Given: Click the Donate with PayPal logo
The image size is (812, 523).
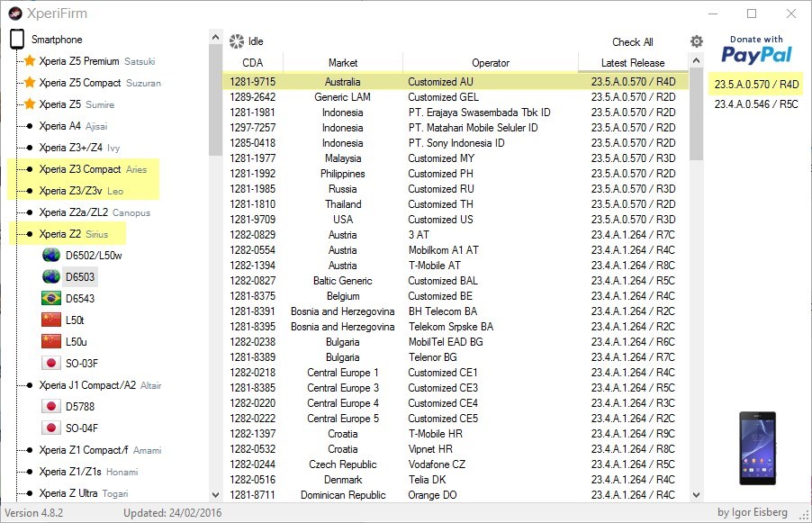Looking at the screenshot, I should [x=756, y=50].
